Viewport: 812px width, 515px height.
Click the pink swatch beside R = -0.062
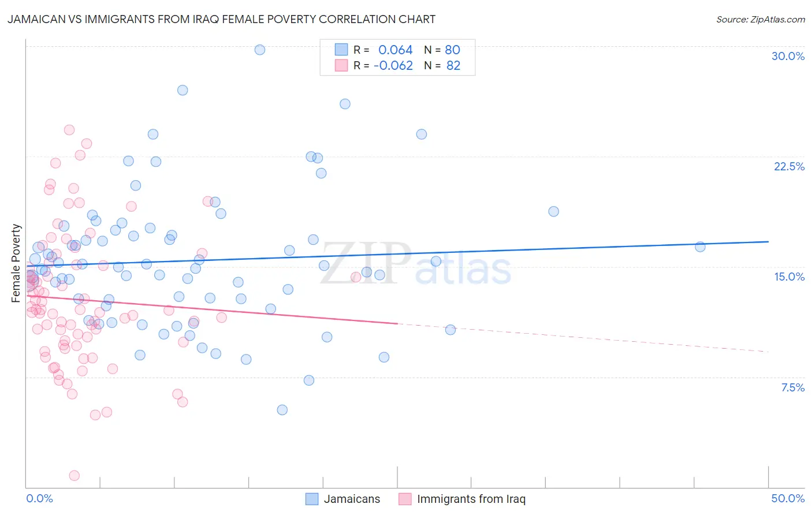[341, 65]
